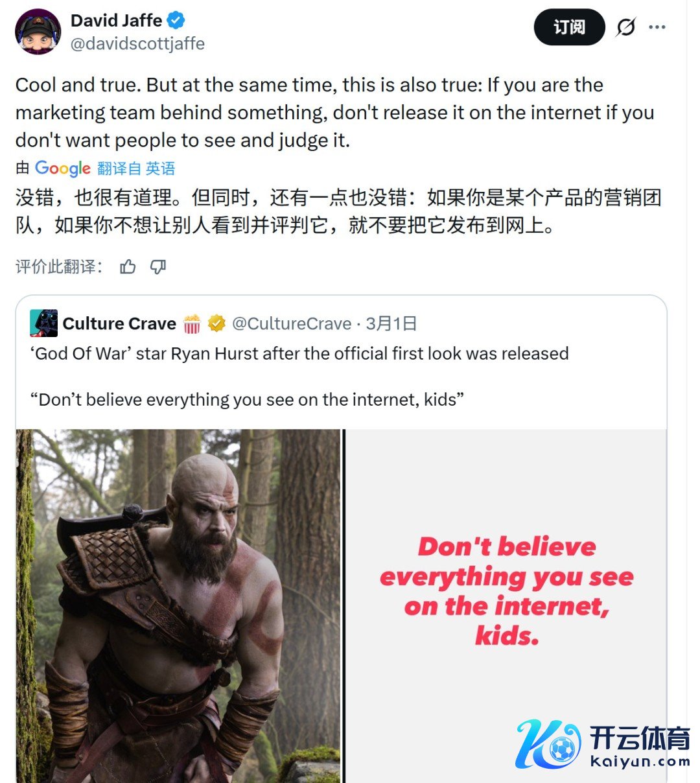Image resolution: width=700 pixels, height=783 pixels.
Task: Click the gold verified badge on Culture Crave
Action: coord(216,323)
